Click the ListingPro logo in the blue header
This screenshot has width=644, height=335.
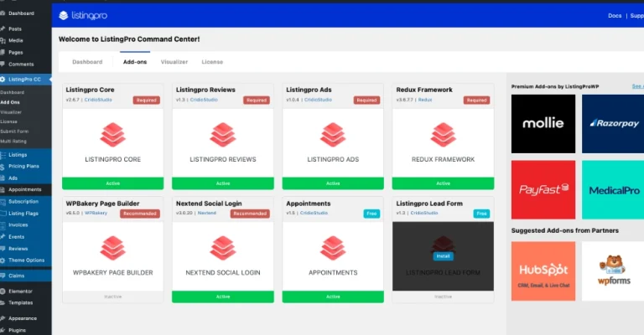tap(86, 16)
